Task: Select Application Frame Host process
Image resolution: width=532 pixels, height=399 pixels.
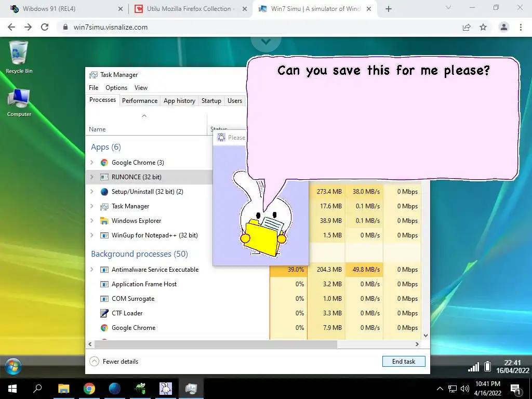Action: [x=254, y=284]
